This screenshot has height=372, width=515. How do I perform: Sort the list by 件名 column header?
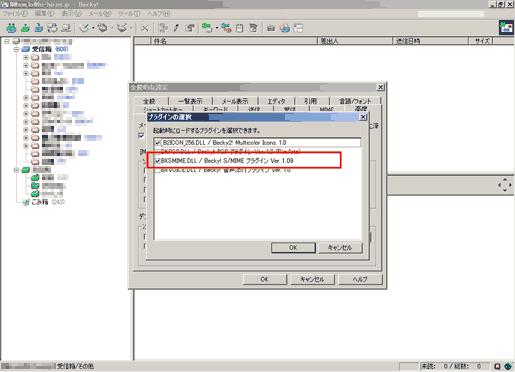(x=234, y=41)
